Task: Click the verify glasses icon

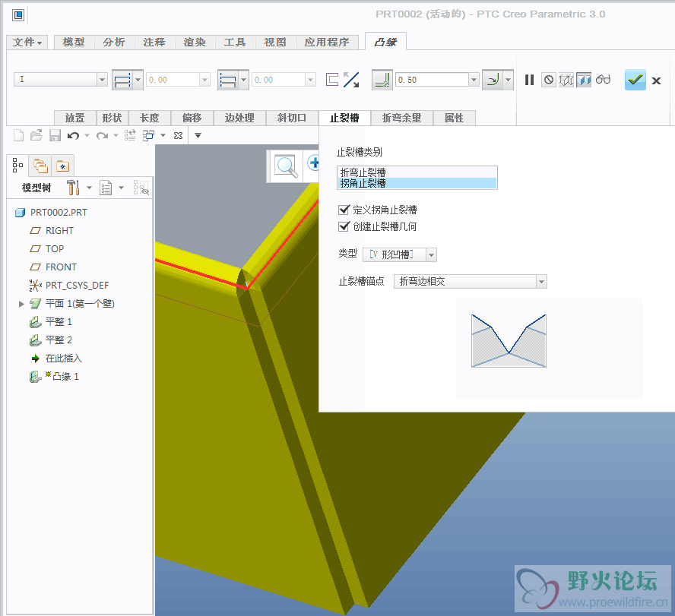Action: [x=603, y=80]
